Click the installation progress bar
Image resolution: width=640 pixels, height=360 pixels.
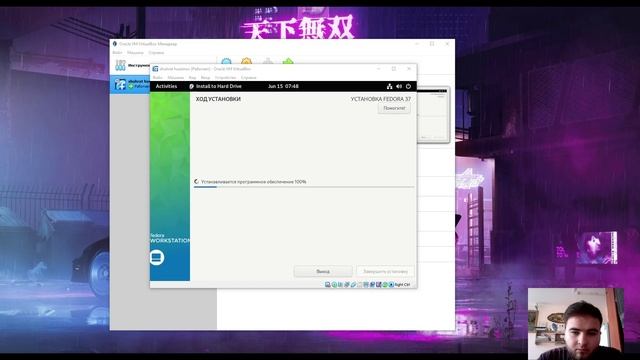coord(304,187)
